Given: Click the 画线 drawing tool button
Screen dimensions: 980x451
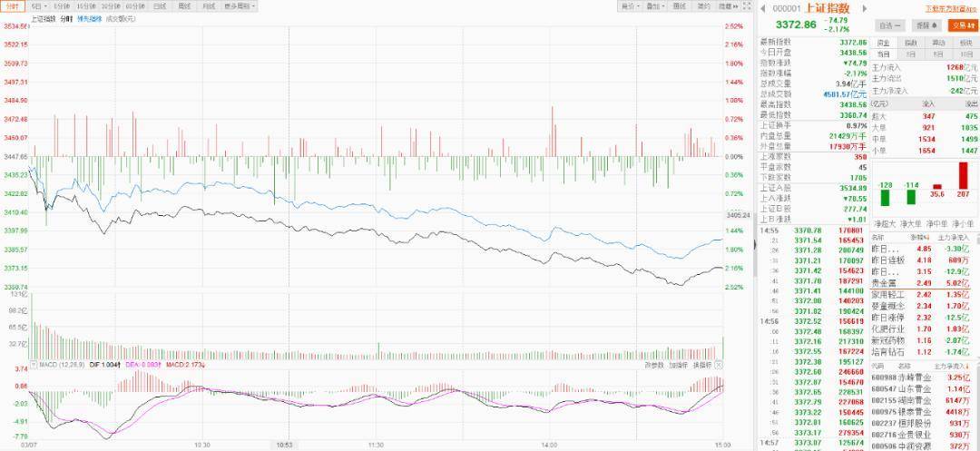Looking at the screenshot, I should click(680, 6).
